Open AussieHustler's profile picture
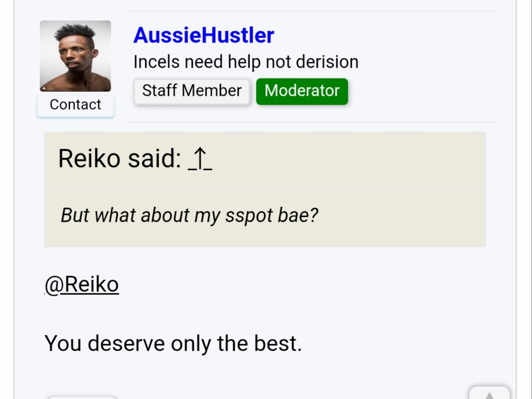Image resolution: width=532 pixels, height=399 pixels. pyautogui.click(x=75, y=56)
